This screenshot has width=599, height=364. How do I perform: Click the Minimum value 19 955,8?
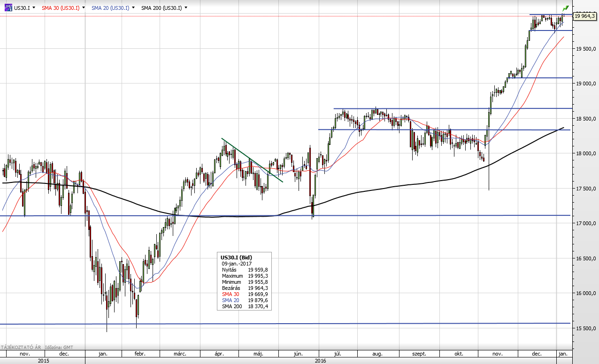point(258,282)
